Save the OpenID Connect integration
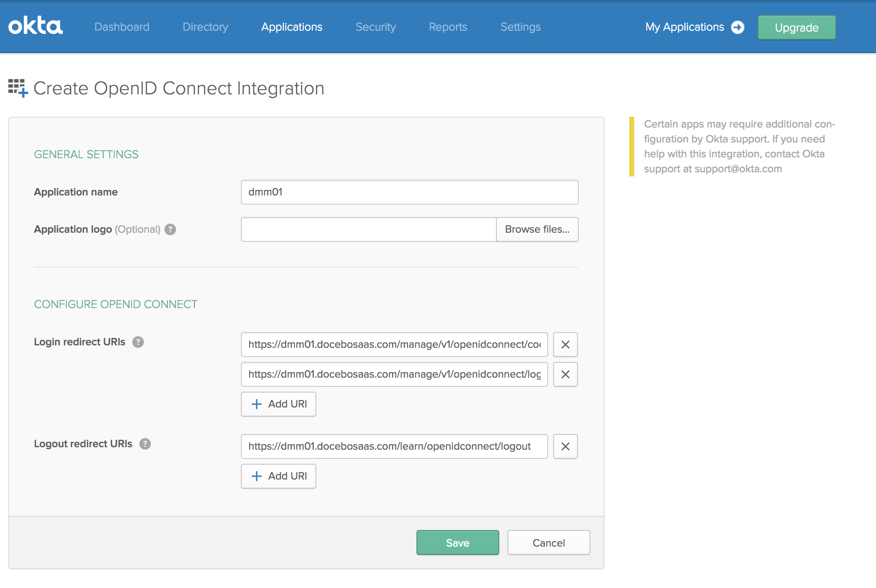This screenshot has width=876, height=588. click(x=458, y=543)
